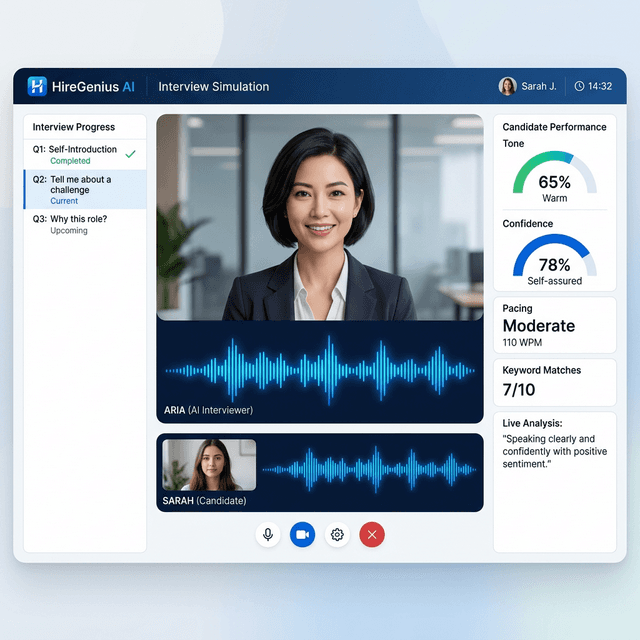
Task: Click the Interview Simulation header tab
Action: click(213, 87)
